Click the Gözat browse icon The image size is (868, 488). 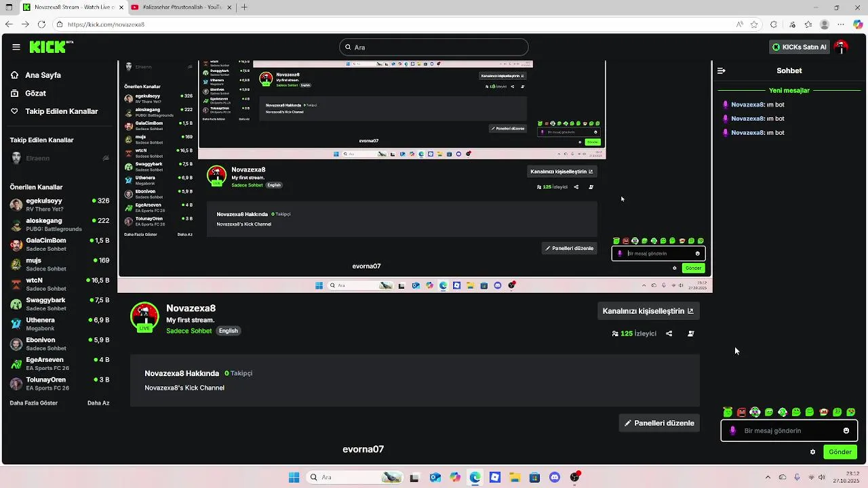click(x=15, y=94)
